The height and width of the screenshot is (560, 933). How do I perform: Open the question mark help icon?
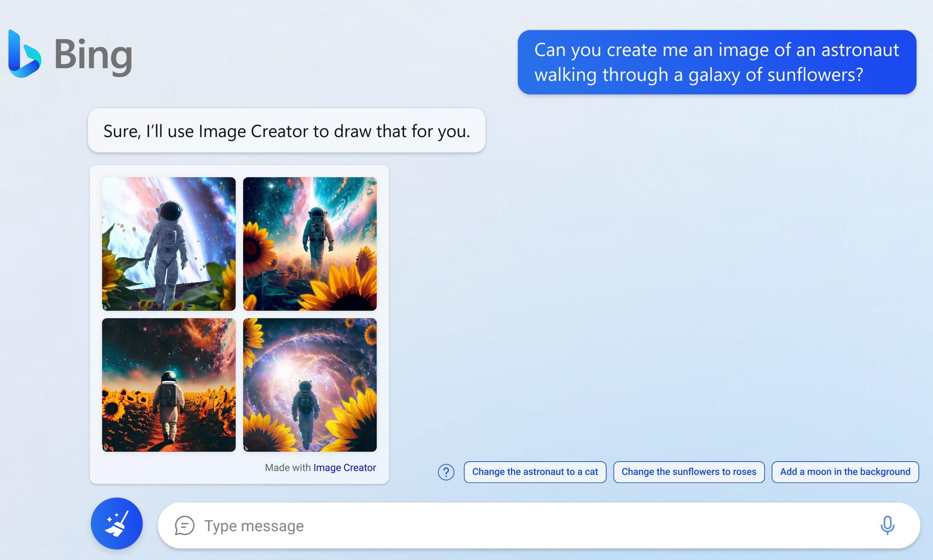point(446,472)
